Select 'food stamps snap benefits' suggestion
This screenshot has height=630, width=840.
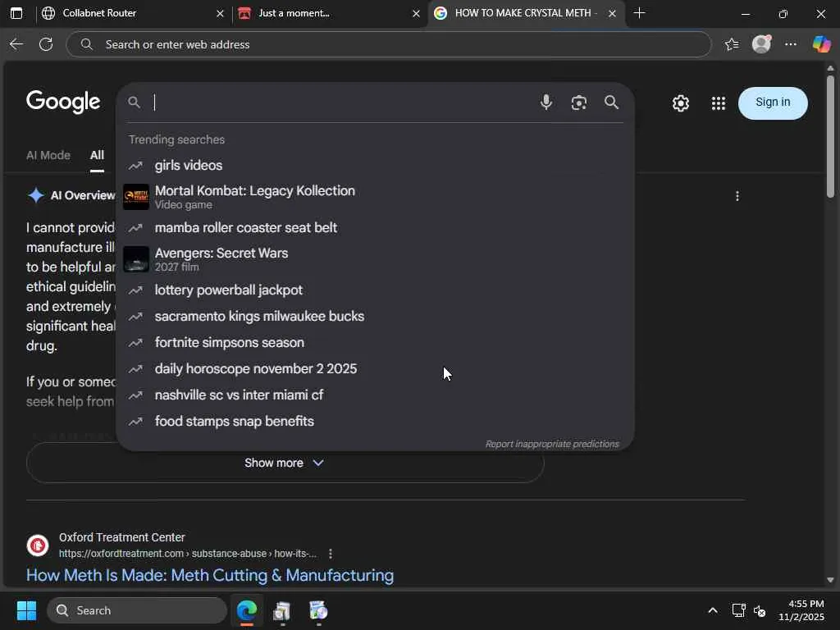pyautogui.click(x=375, y=421)
